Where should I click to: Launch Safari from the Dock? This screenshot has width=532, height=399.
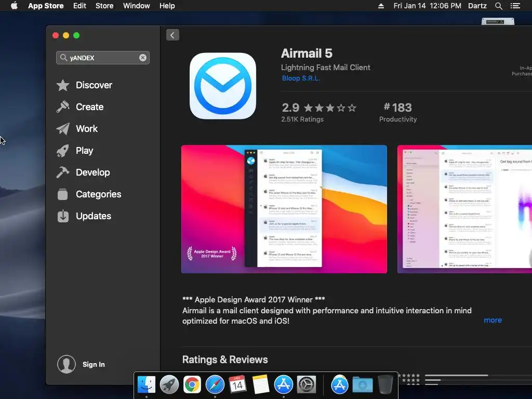pyautogui.click(x=215, y=385)
